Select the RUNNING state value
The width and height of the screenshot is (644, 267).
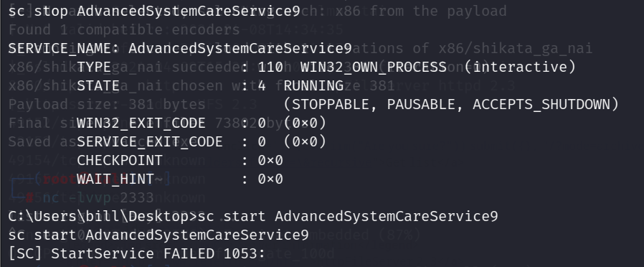(313, 86)
